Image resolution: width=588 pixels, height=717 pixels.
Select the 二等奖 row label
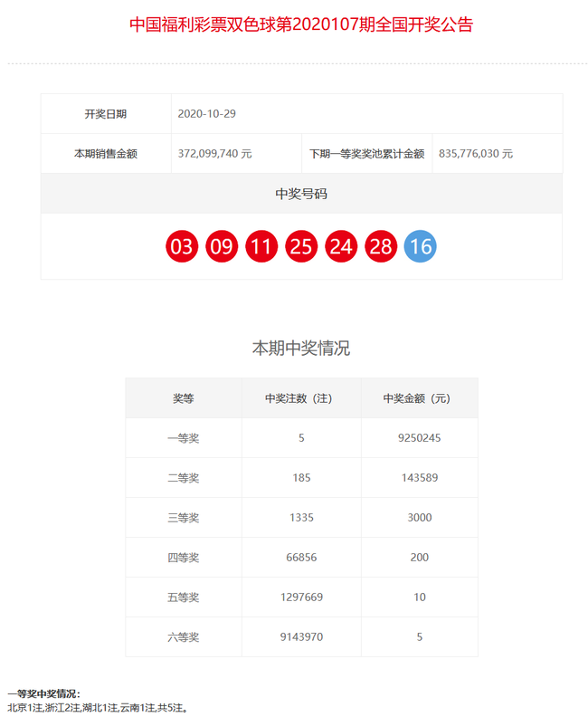point(184,478)
